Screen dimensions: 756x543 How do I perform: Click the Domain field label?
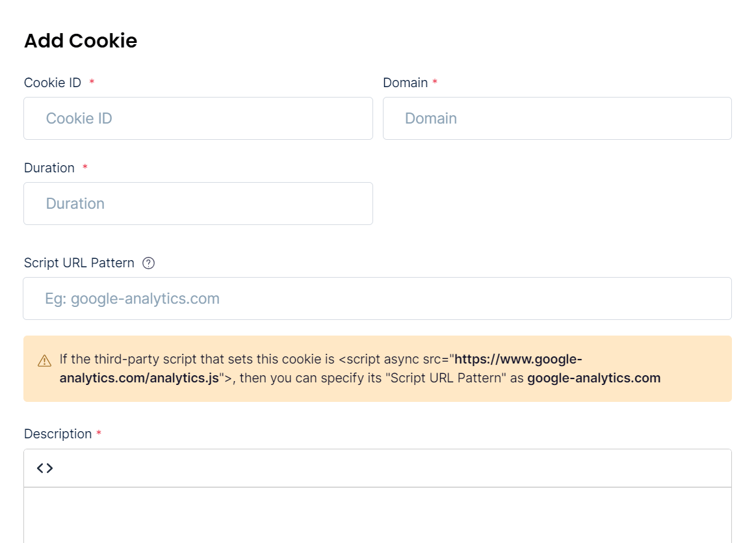(406, 83)
